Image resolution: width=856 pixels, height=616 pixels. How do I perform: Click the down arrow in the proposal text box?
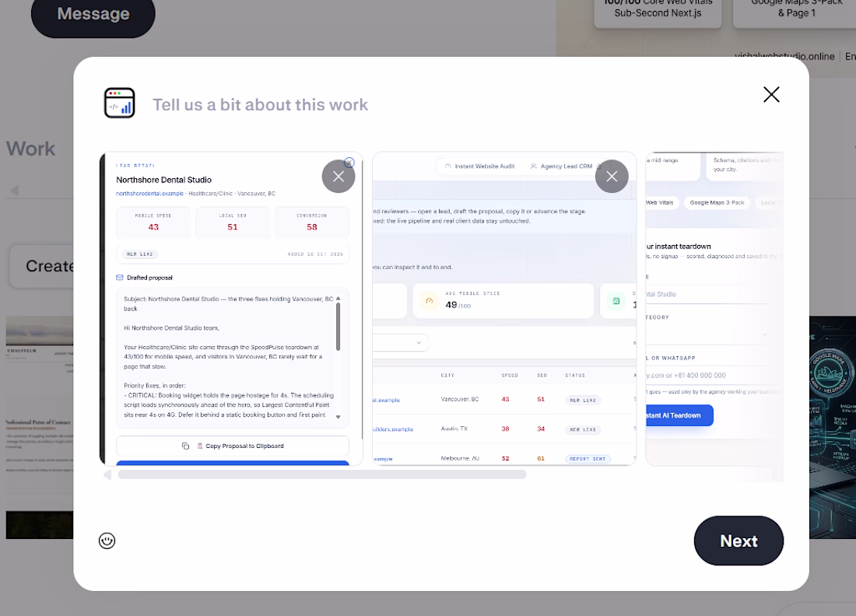pos(338,417)
